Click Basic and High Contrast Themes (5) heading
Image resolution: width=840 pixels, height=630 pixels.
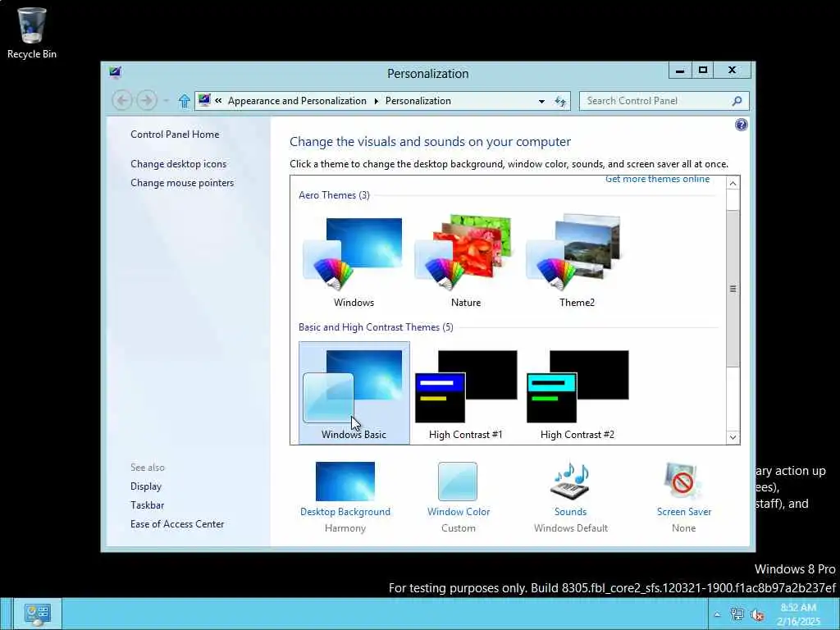[376, 327]
